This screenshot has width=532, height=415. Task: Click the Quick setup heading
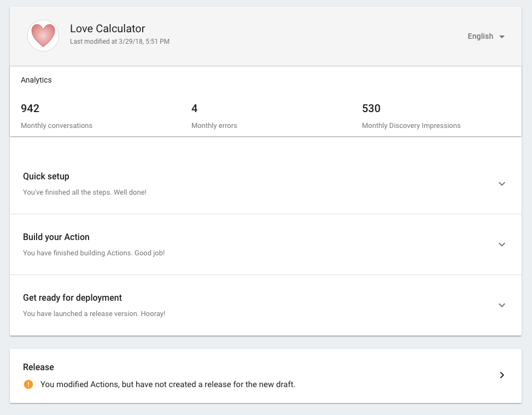(x=46, y=176)
